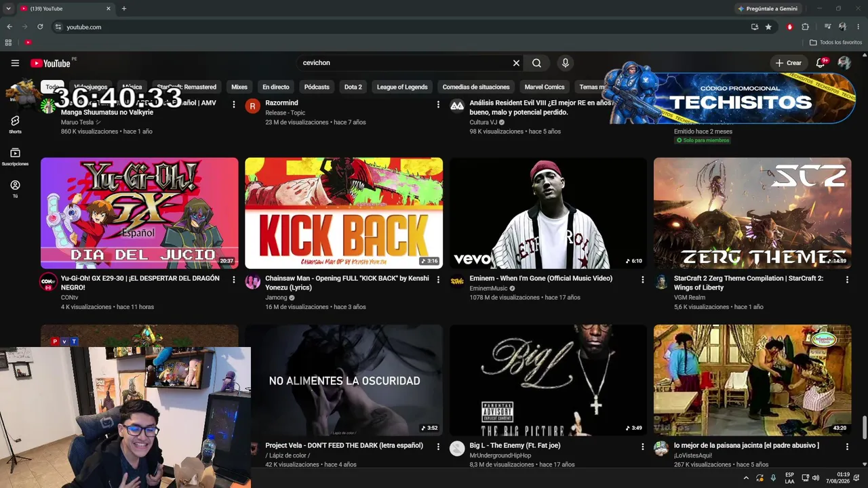Open the Tú section in sidebar
Image resolution: width=868 pixels, height=488 pixels.
pyautogui.click(x=15, y=189)
